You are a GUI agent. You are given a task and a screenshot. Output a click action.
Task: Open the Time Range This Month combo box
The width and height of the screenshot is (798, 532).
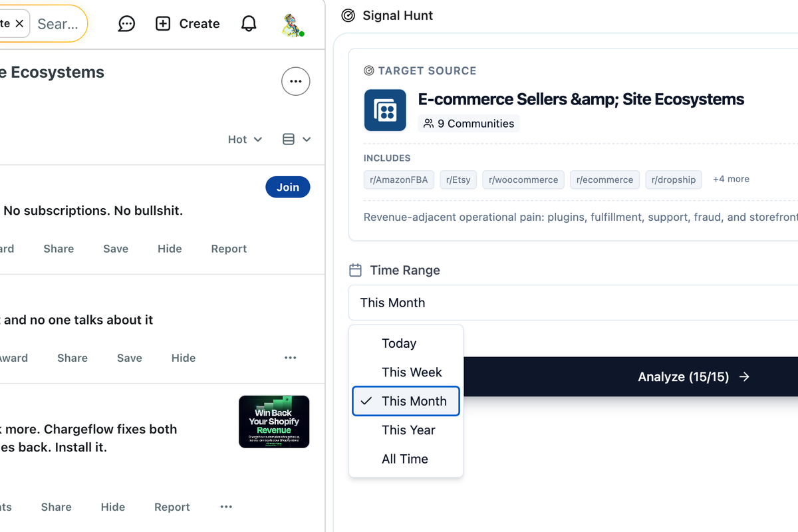tap(573, 303)
